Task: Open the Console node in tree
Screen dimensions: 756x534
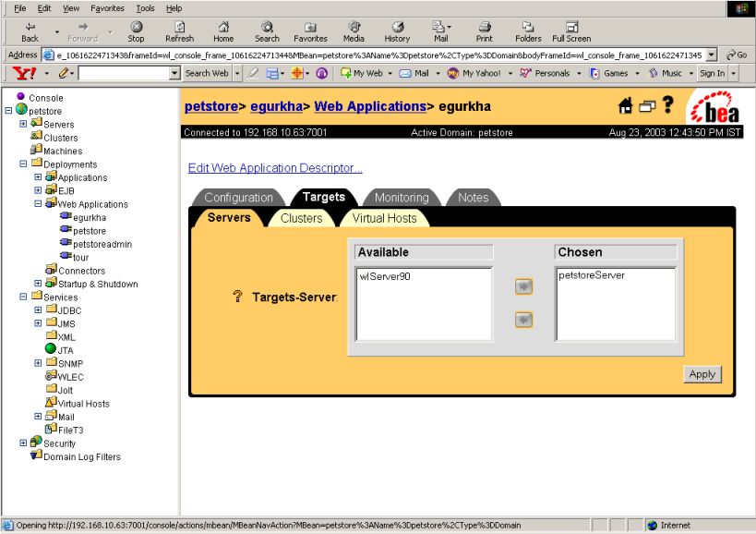Action: tap(46, 98)
